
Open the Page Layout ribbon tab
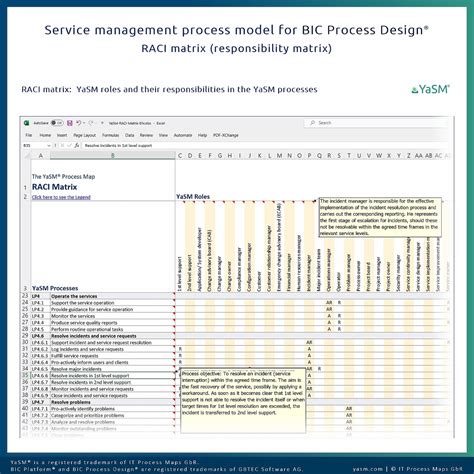84,135
